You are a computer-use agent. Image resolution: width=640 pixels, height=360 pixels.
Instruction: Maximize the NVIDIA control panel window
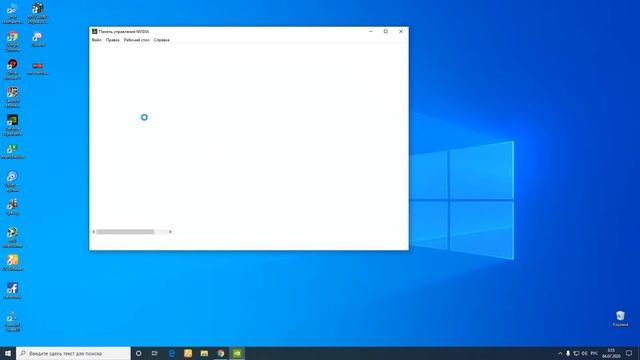tap(386, 31)
